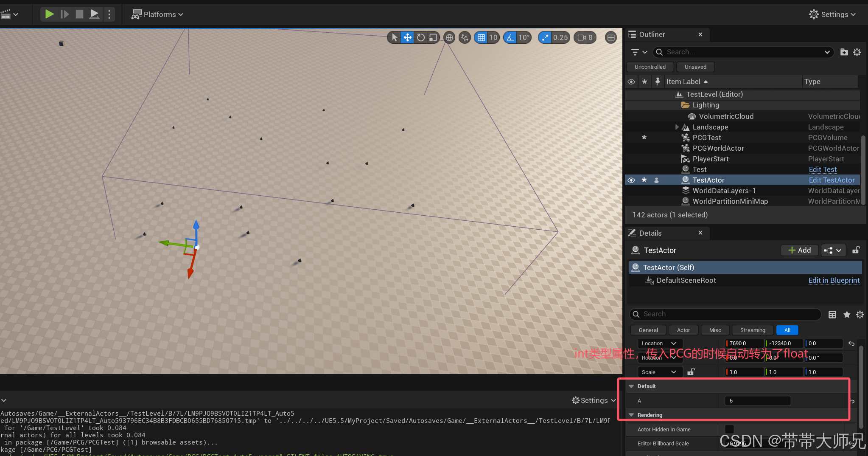Toggle the Unsaved filter
Image resolution: width=868 pixels, height=456 pixels.
point(695,67)
